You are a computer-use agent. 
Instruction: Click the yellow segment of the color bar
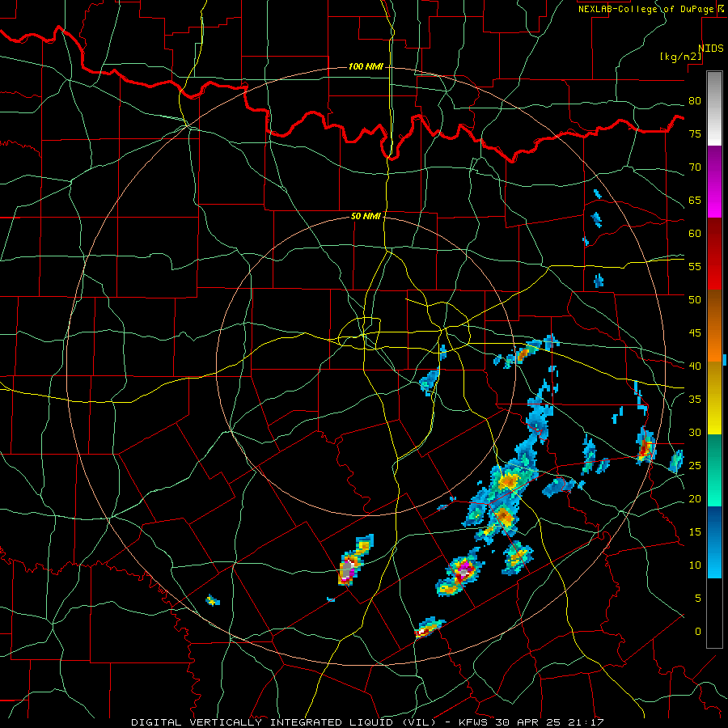coord(714,398)
